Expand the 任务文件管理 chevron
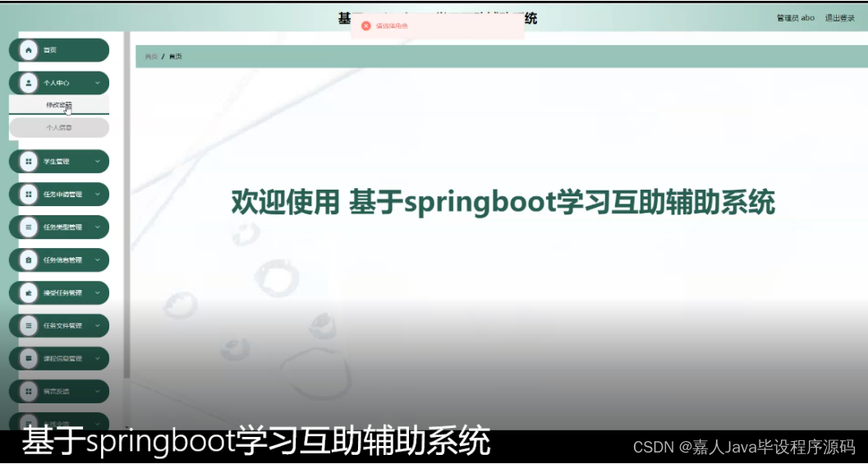 click(x=98, y=325)
